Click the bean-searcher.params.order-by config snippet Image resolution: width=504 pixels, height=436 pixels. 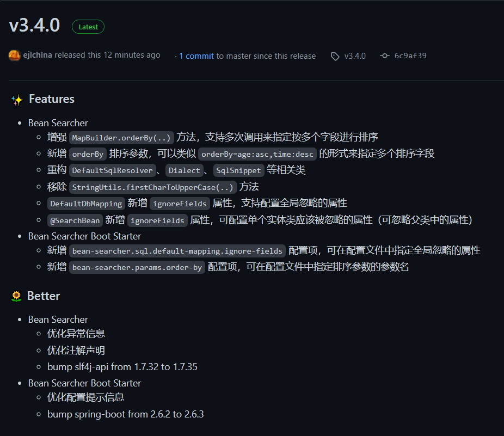pyautogui.click(x=137, y=267)
